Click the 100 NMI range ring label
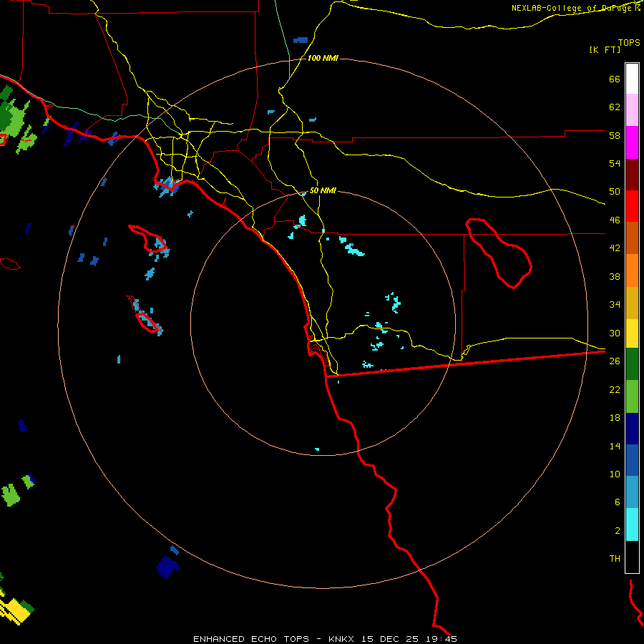 (323, 59)
